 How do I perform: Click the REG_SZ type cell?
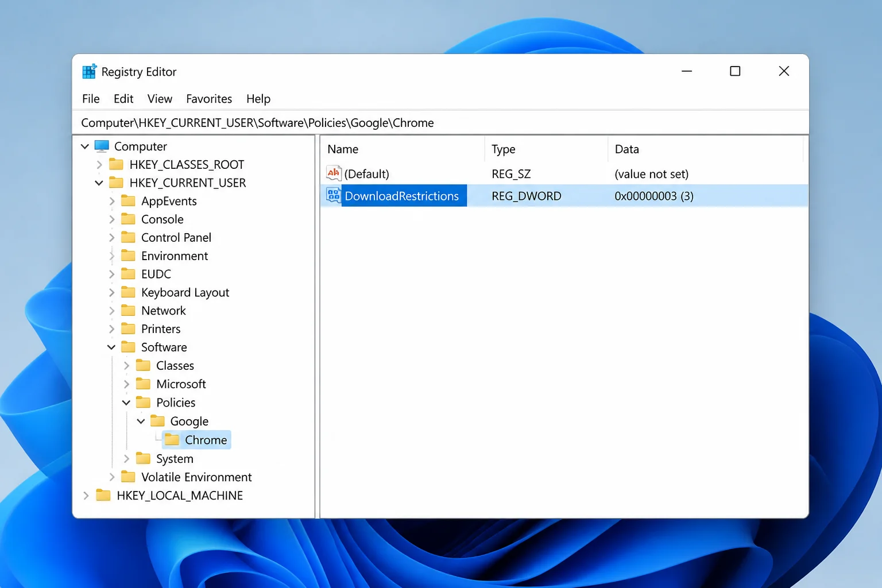point(511,173)
